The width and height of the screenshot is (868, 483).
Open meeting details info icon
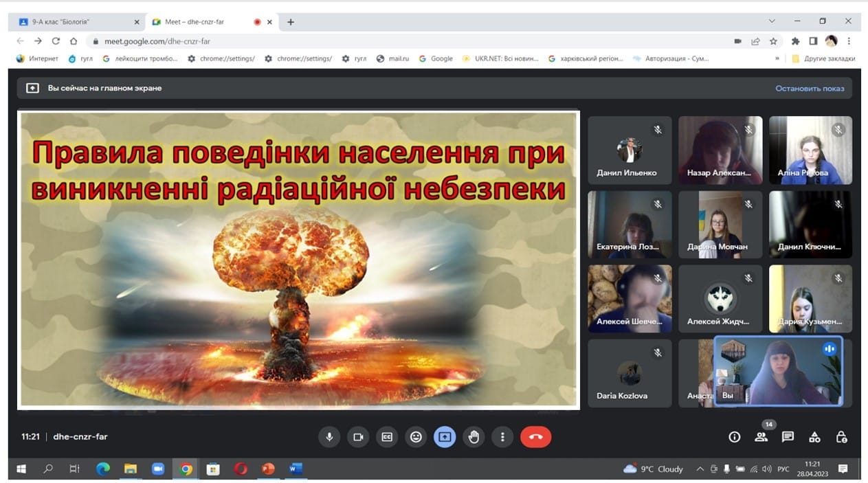tap(734, 437)
